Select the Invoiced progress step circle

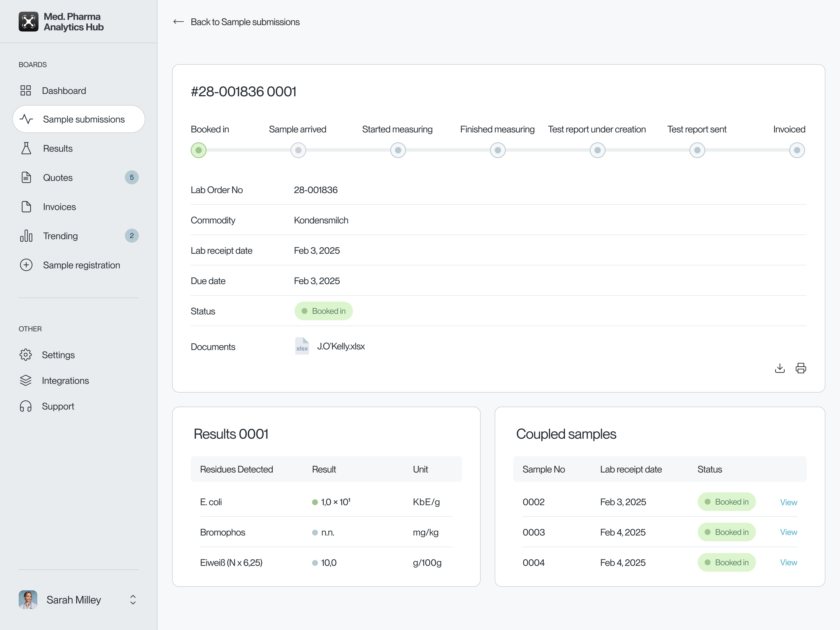[x=797, y=150]
